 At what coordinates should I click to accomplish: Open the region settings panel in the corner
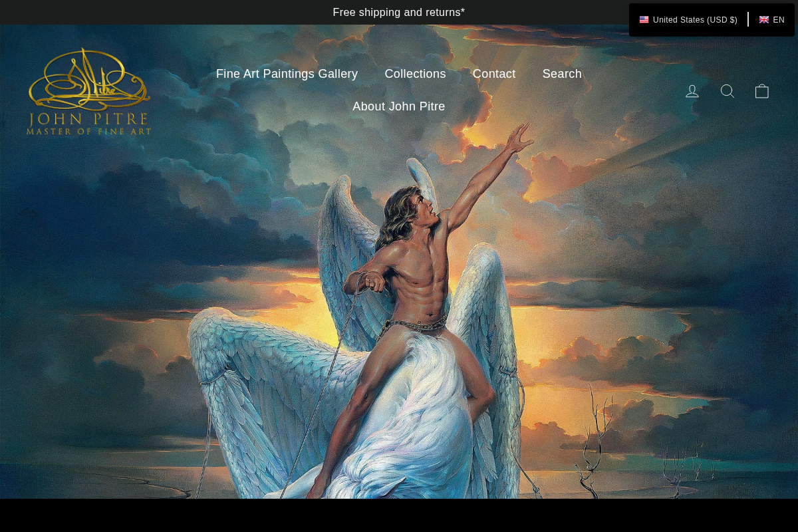711,19
